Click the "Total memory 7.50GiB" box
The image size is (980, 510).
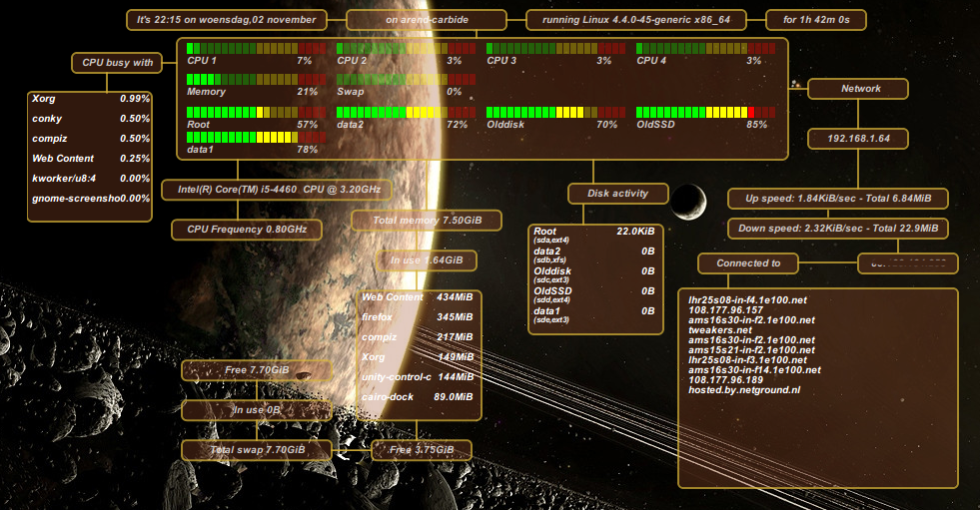pos(427,221)
